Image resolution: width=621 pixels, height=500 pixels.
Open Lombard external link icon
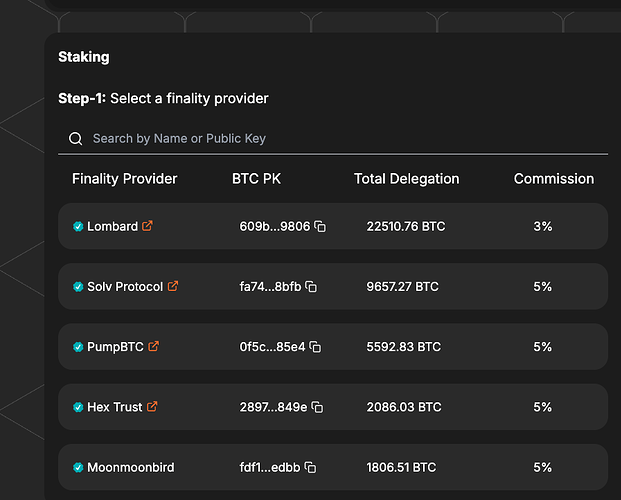[147, 225]
